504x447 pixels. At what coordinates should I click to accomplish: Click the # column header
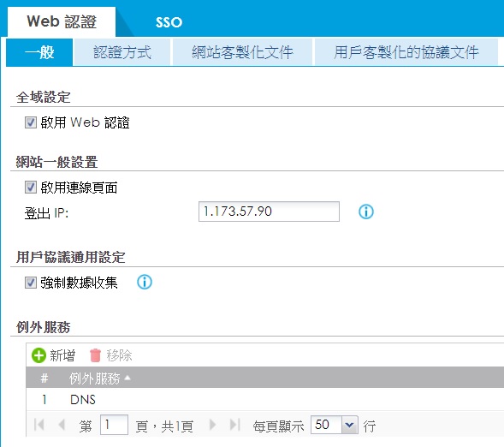coord(44,378)
